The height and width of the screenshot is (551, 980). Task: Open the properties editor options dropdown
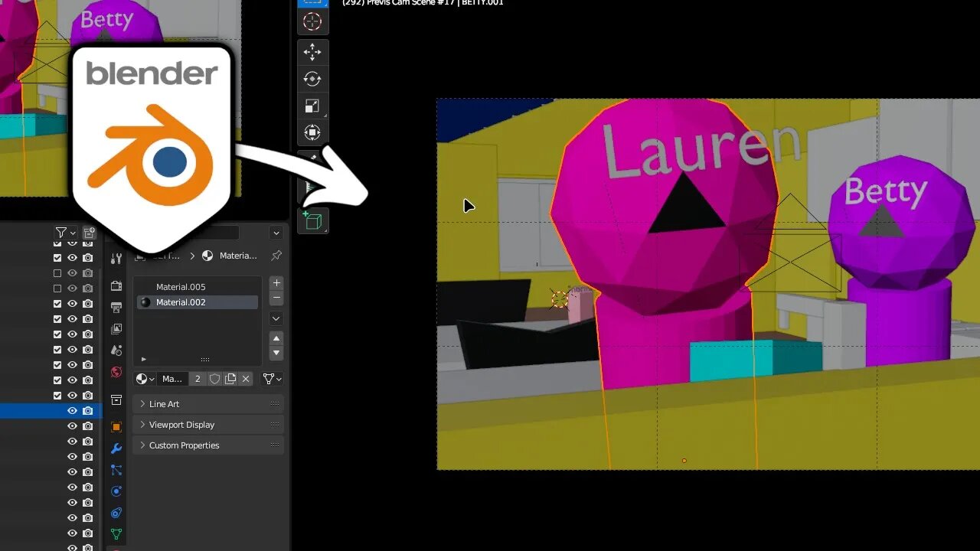276,233
